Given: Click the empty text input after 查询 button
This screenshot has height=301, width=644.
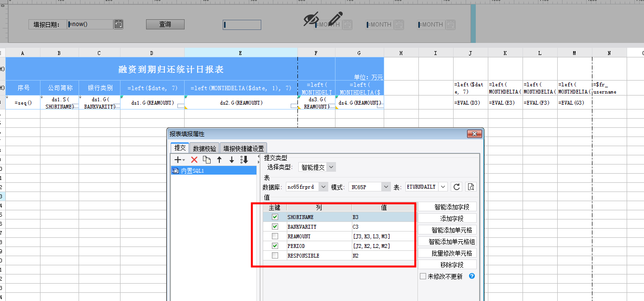Looking at the screenshot, I should (242, 25).
